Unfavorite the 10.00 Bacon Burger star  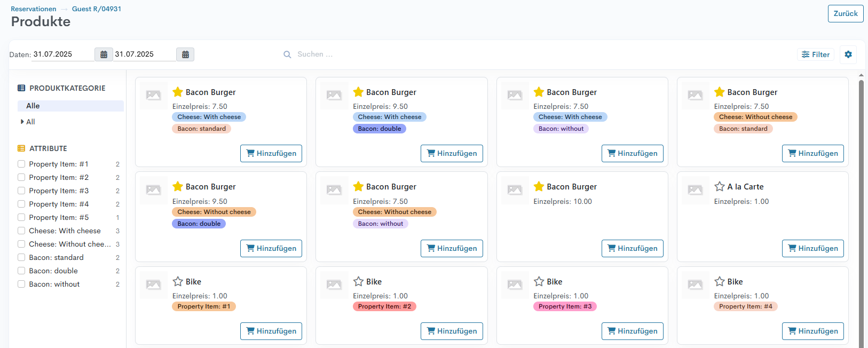pos(539,187)
